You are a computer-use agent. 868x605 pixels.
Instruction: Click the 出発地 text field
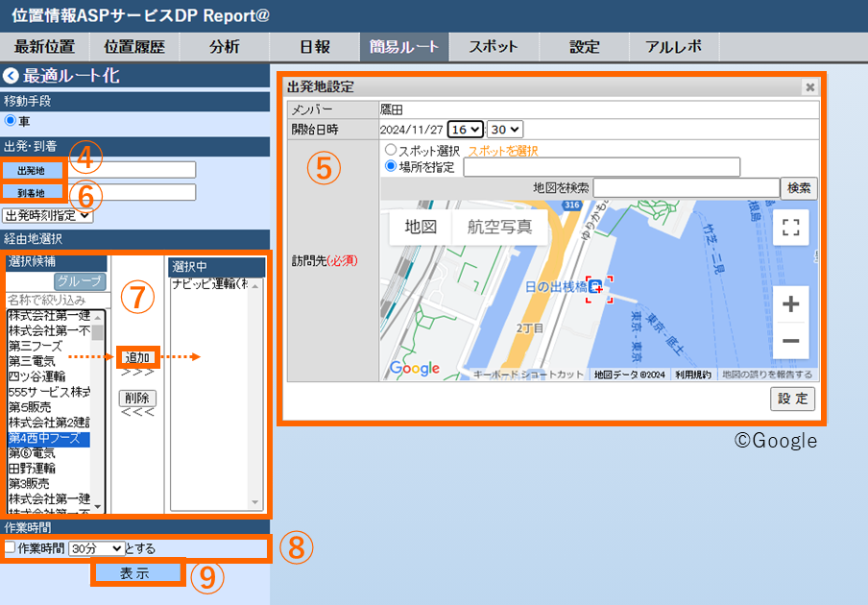point(132,170)
